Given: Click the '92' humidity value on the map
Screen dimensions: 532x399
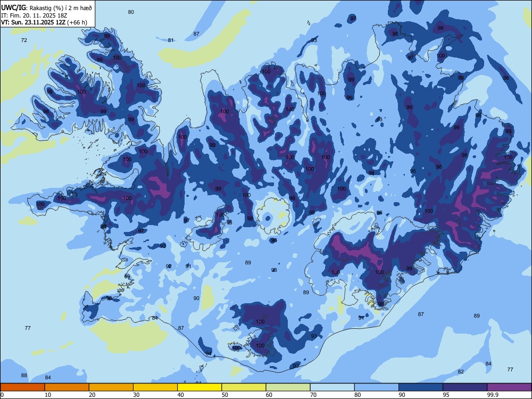Looking at the screenshot, I should (169, 267).
